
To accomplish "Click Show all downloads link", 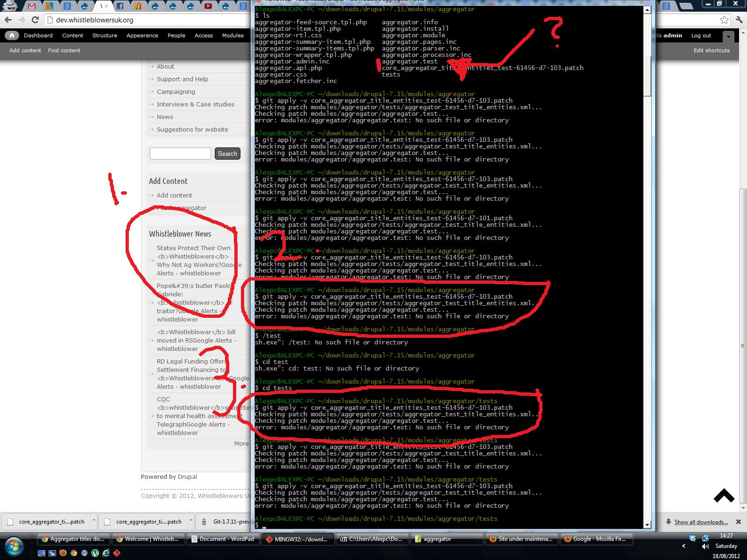I will tap(701, 522).
